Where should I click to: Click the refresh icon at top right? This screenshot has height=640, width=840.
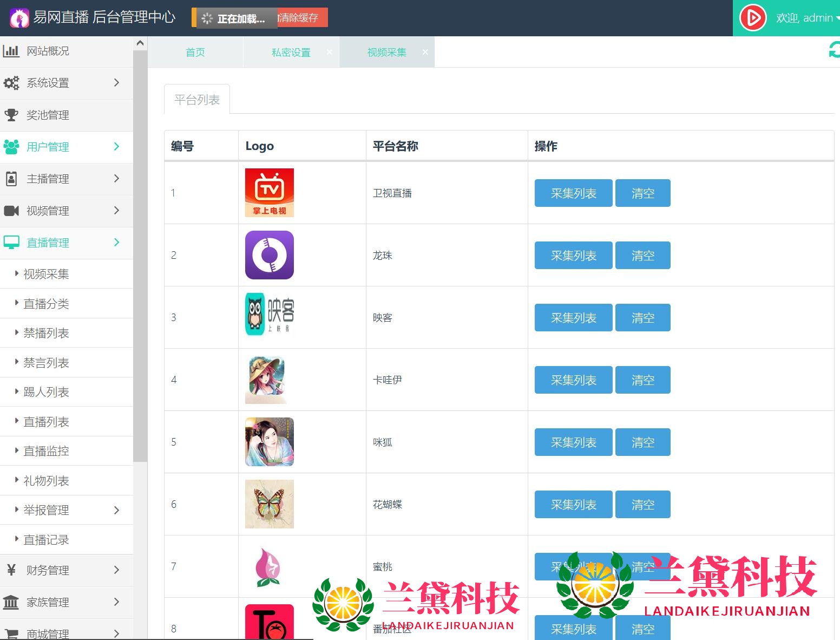(834, 50)
